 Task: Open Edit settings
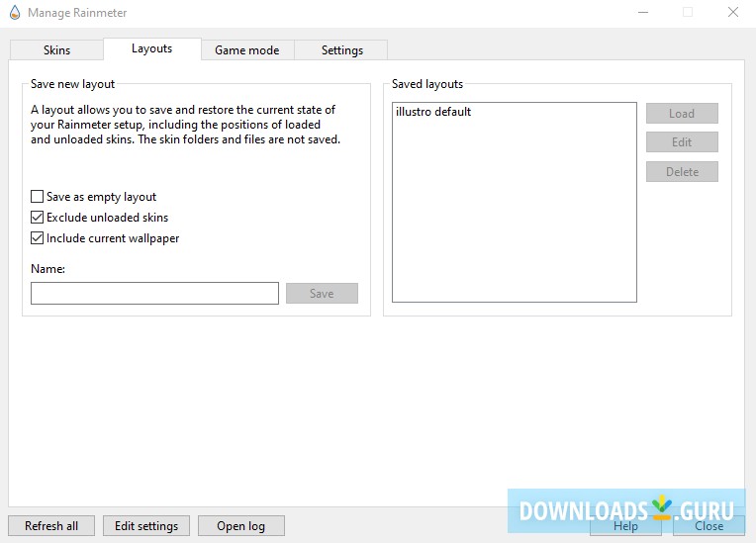point(146,525)
